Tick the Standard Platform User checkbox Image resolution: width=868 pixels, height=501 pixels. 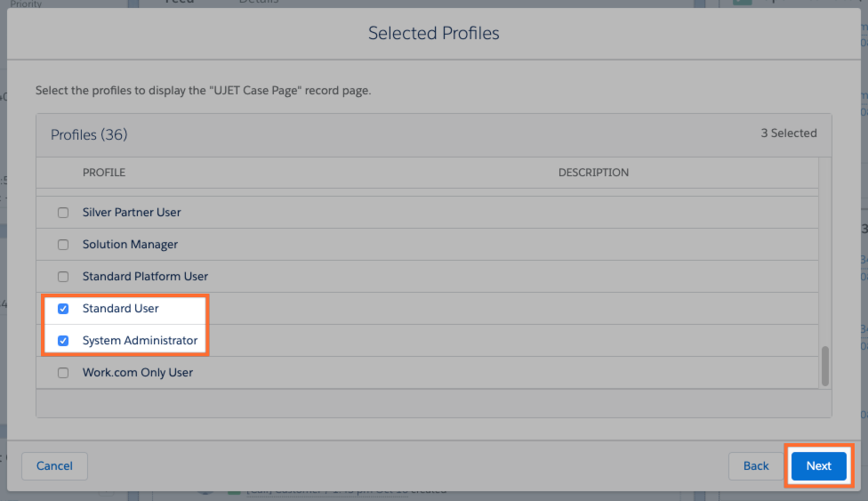point(63,277)
